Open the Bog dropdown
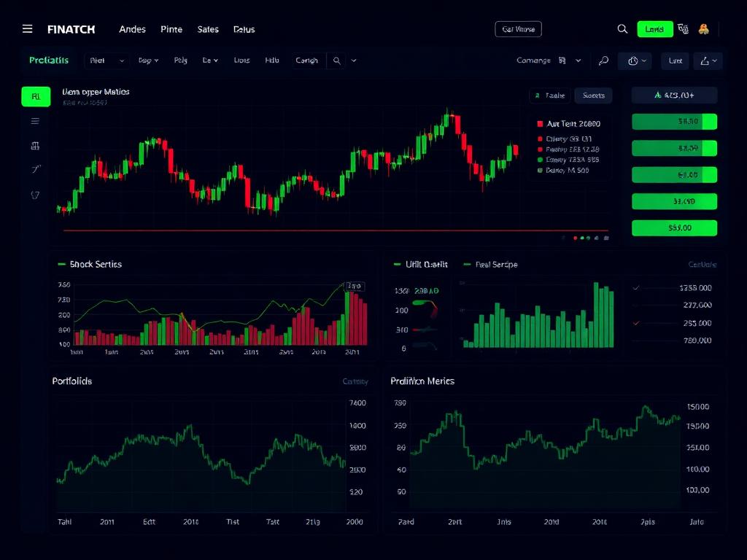The height and width of the screenshot is (560, 747). (148, 61)
